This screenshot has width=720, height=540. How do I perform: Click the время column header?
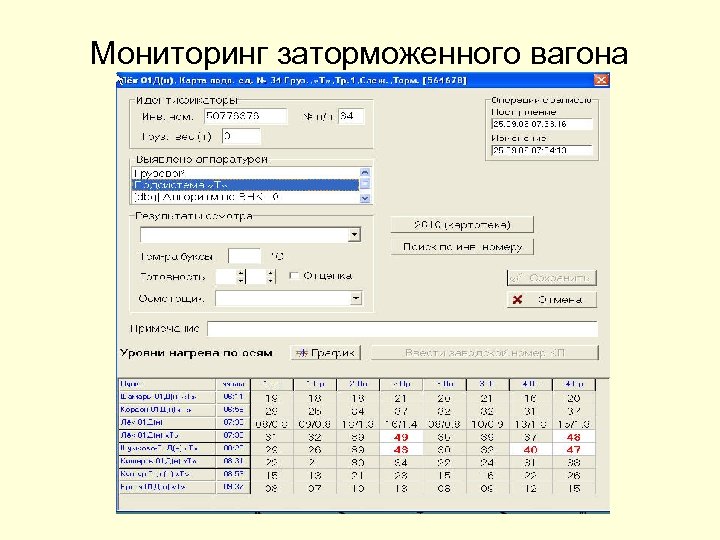point(233,384)
